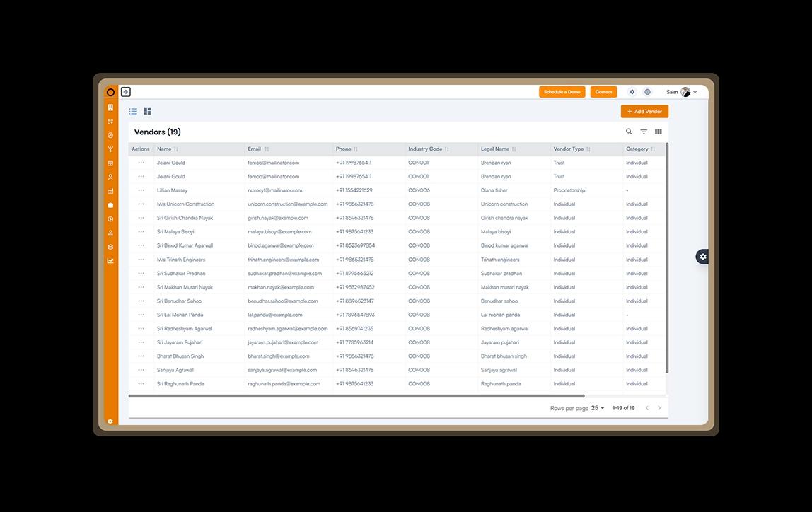Select the people icon in the left sidebar
Image resolution: width=812 pixels, height=512 pixels.
point(110,177)
